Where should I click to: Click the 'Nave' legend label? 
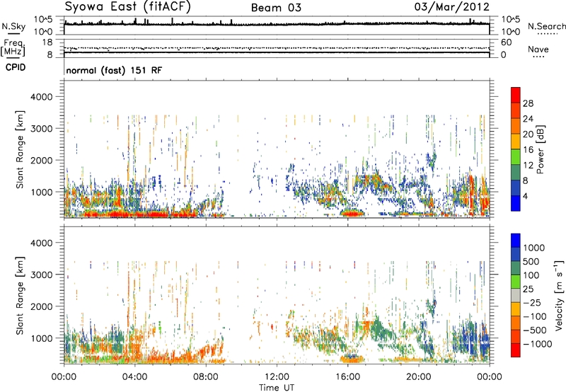coord(538,49)
